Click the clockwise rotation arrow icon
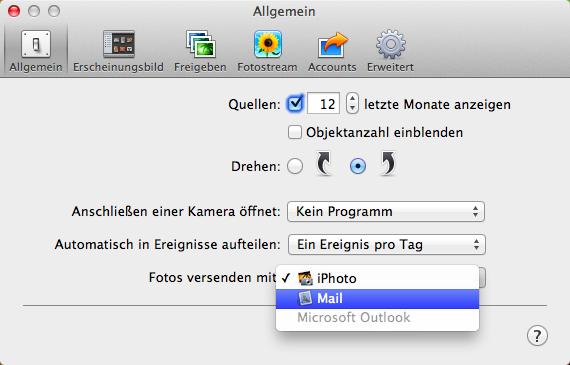This screenshot has height=365, width=570. (388, 164)
